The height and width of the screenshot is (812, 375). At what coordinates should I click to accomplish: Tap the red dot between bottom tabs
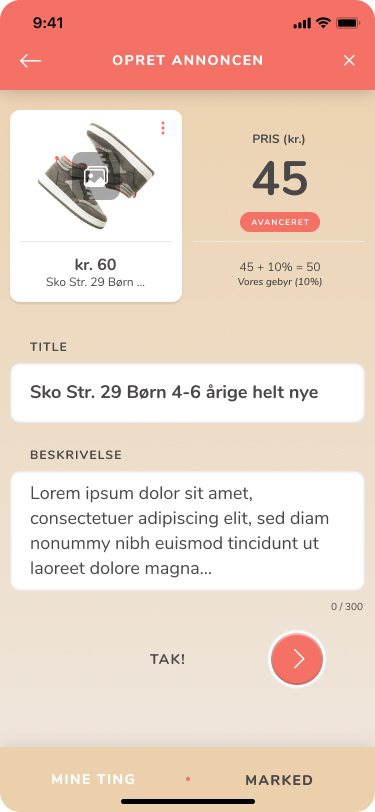click(x=188, y=779)
